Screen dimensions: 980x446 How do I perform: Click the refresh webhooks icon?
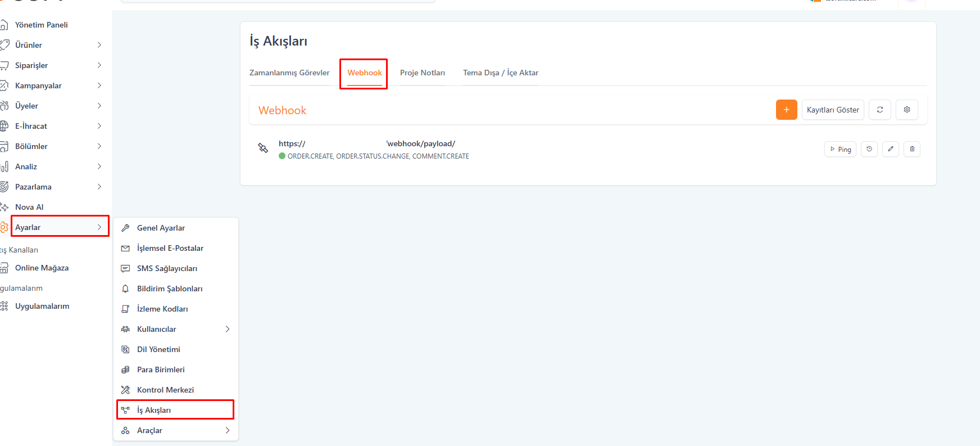(x=879, y=110)
